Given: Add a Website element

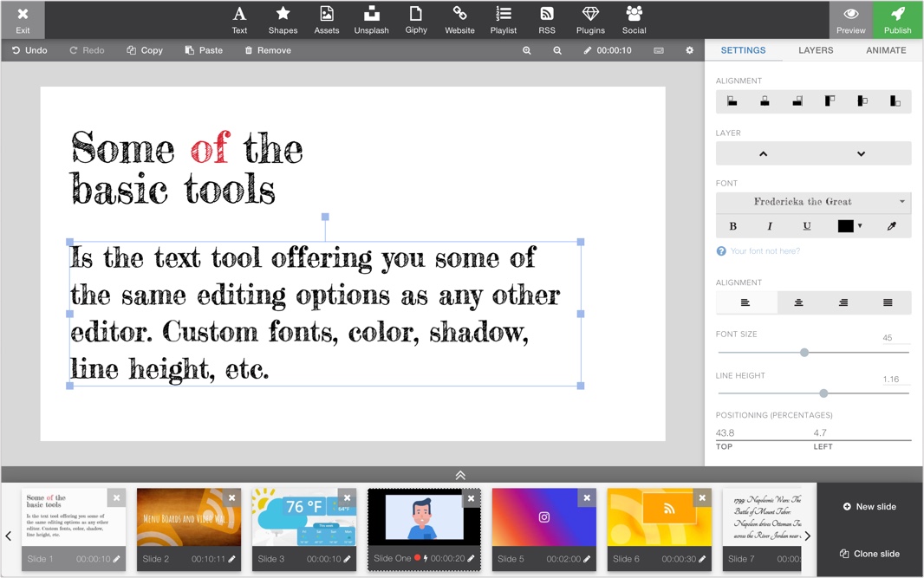Looking at the screenshot, I should (459, 19).
